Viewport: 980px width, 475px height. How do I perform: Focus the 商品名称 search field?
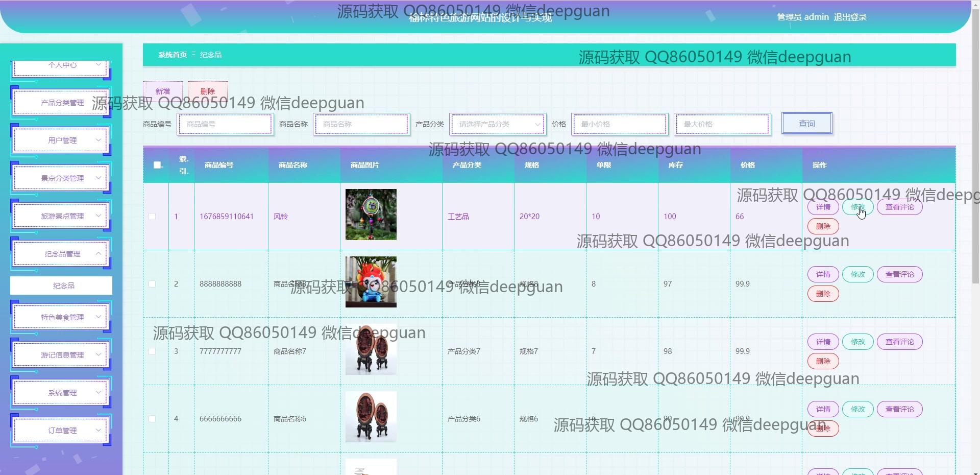361,124
